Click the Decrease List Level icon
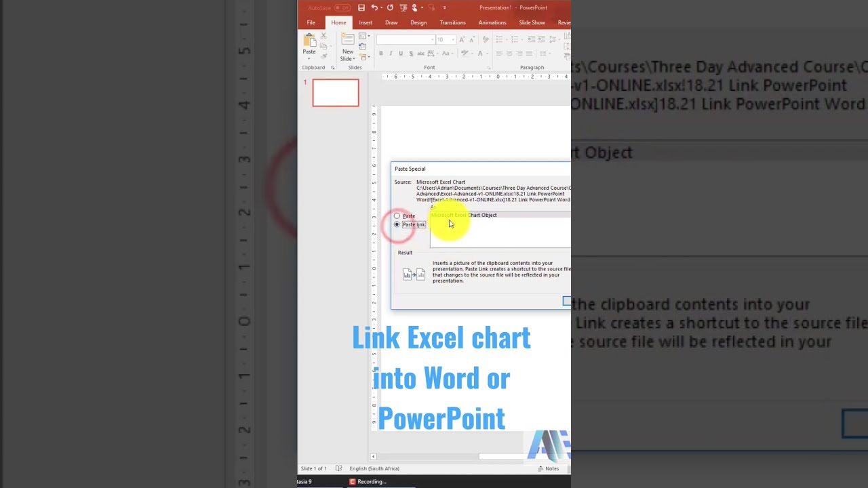Image resolution: width=868 pixels, height=488 pixels. 531,39
